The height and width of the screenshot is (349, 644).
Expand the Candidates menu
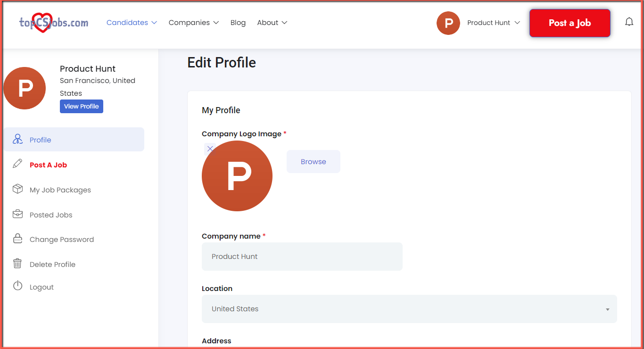tap(132, 23)
